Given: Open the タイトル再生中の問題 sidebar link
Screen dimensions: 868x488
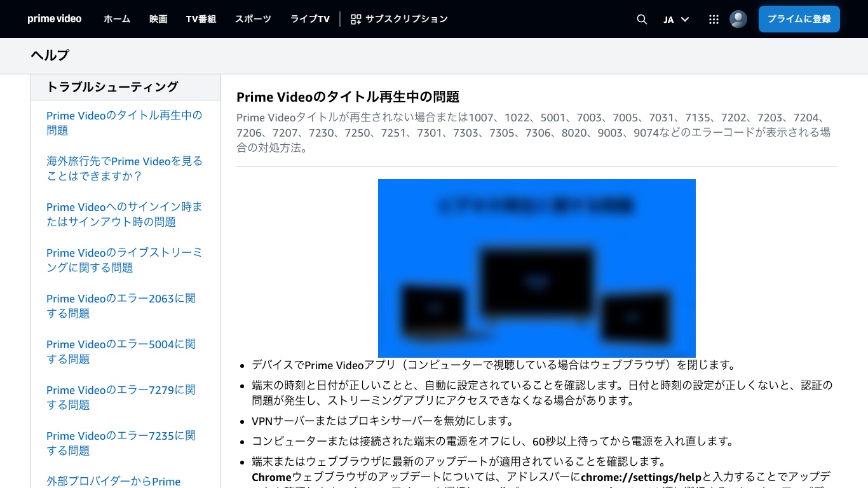Looking at the screenshot, I should click(x=125, y=123).
